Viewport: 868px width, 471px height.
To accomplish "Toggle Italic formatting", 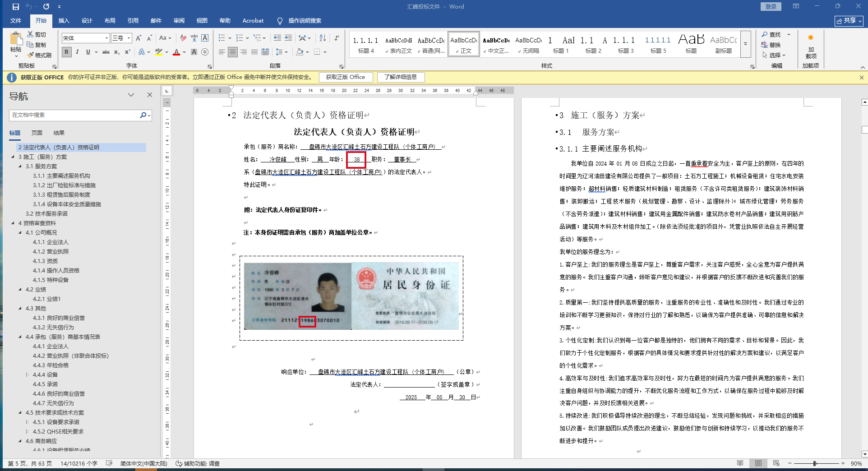I will [x=77, y=52].
